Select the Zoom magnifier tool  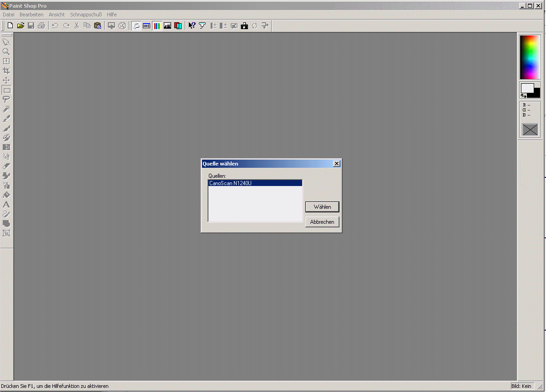tap(6, 51)
